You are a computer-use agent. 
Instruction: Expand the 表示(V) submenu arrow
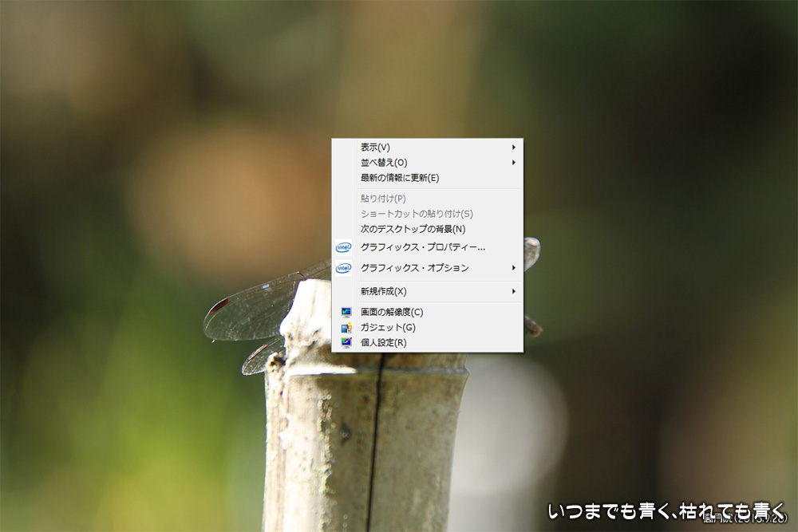pos(514,147)
